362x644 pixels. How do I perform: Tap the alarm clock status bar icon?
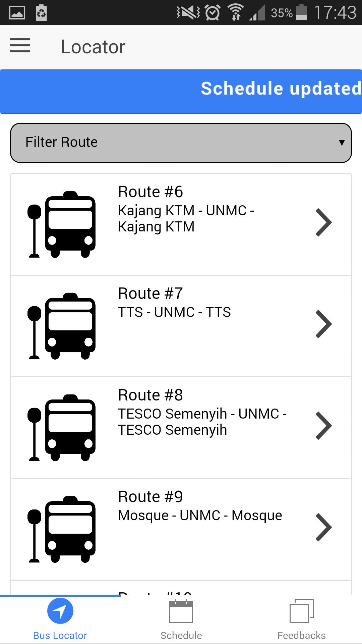click(x=213, y=13)
